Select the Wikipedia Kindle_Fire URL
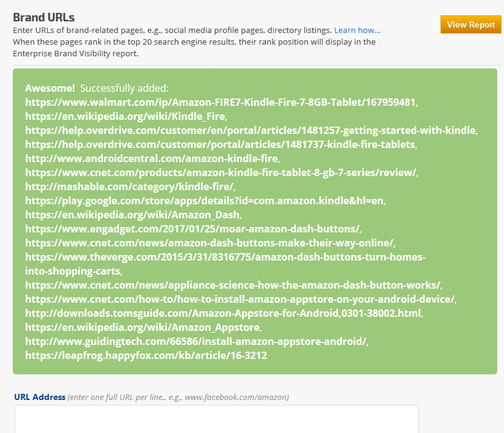This screenshot has width=504, height=433. 126,116
